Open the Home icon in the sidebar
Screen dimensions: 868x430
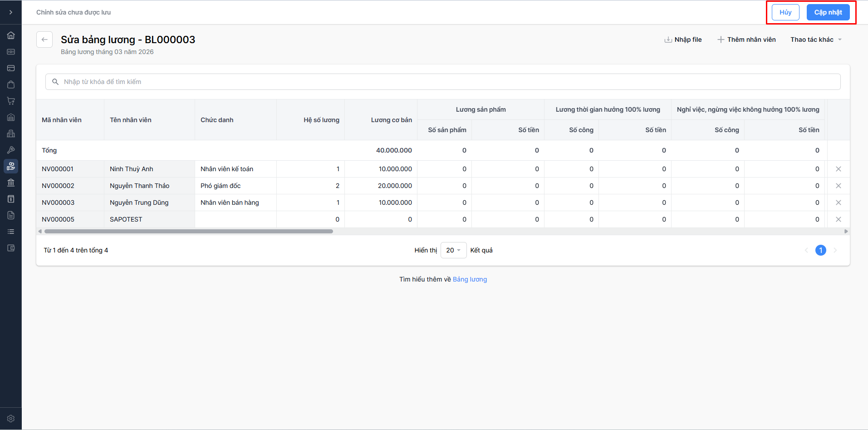pos(11,35)
